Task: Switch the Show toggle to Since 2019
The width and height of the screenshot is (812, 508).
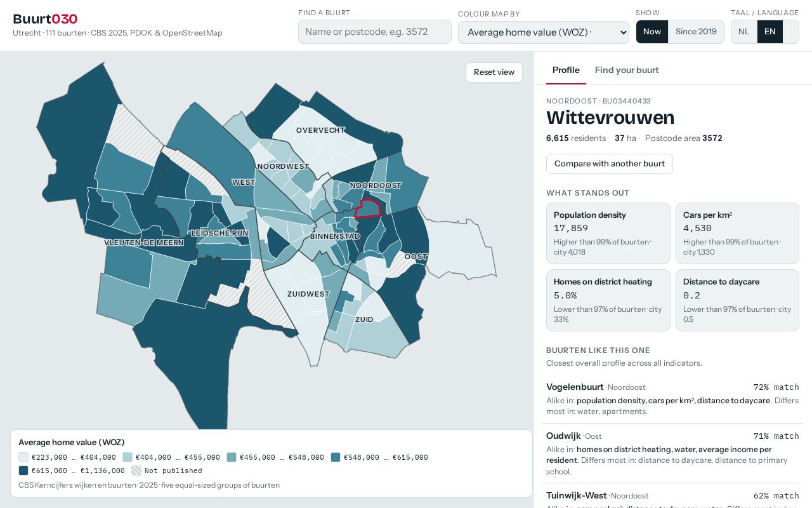Action: 696,32
